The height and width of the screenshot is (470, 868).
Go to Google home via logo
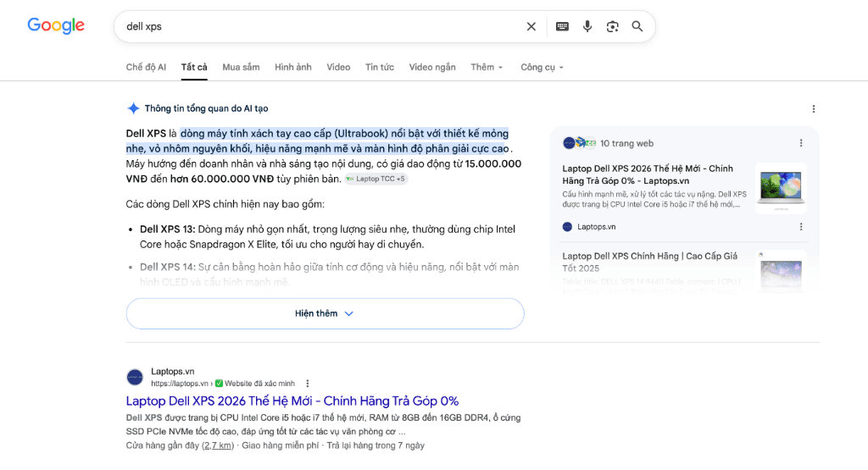[56, 25]
